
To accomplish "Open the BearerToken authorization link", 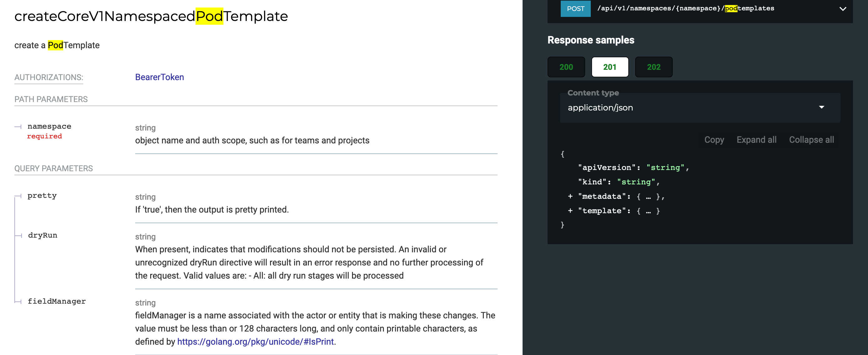I will click(x=159, y=77).
